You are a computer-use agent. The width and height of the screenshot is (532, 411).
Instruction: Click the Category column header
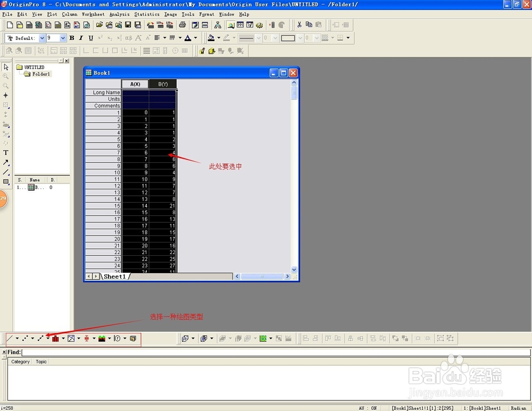click(x=20, y=362)
